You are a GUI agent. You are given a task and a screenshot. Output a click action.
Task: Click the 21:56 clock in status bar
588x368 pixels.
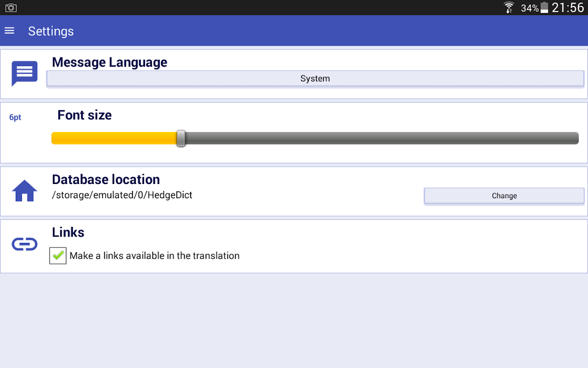tap(568, 7)
